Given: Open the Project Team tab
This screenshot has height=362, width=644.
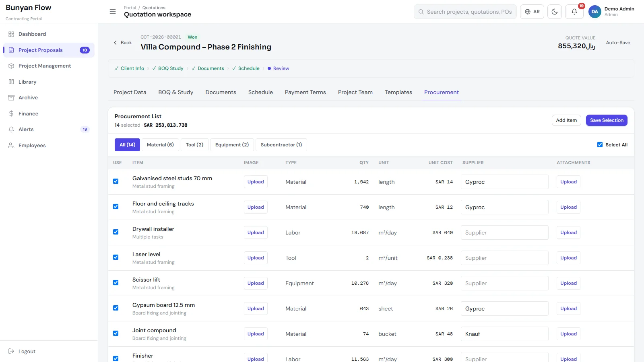Looking at the screenshot, I should point(355,93).
